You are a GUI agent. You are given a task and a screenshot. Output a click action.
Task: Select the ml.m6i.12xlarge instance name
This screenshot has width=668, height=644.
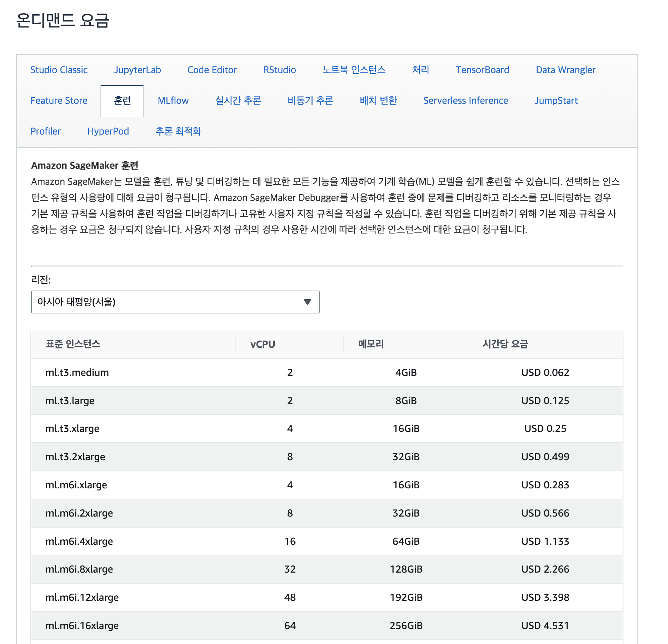(x=82, y=597)
